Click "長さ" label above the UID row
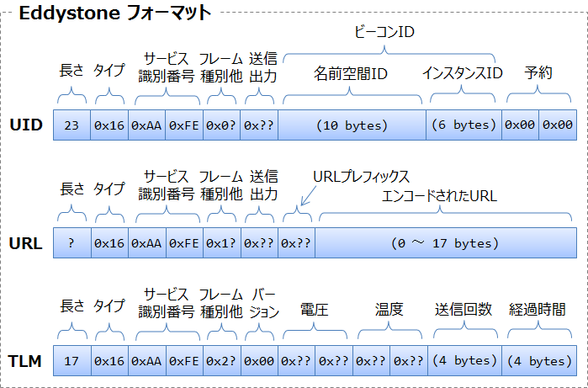The image size is (588, 388). (x=72, y=71)
